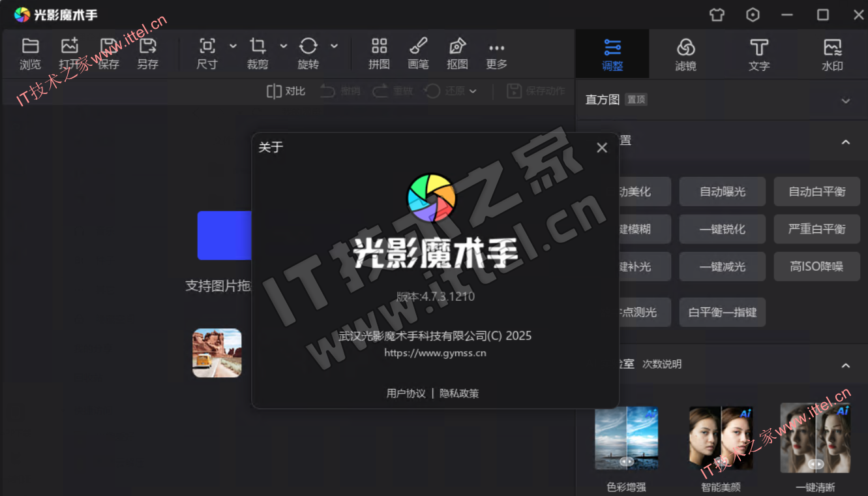Open the Text (文字) tab
Screen dimensions: 868x496
(x=758, y=54)
